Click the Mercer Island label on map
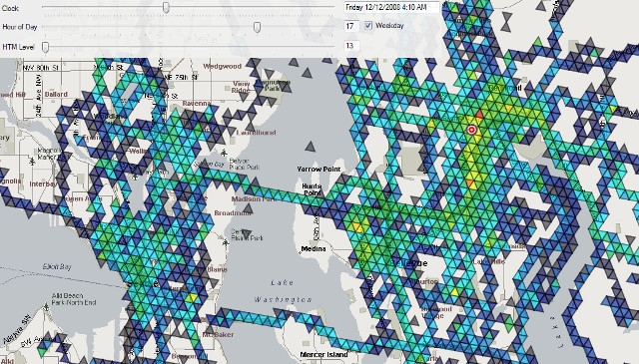 (323, 355)
